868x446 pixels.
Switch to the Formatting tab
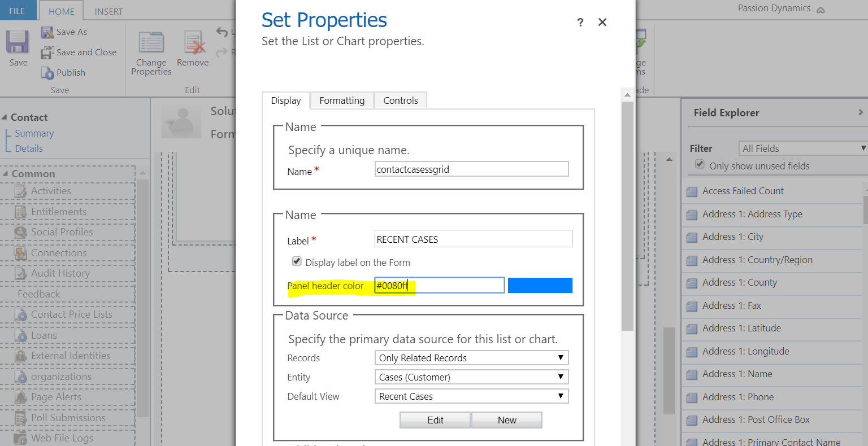pos(342,100)
